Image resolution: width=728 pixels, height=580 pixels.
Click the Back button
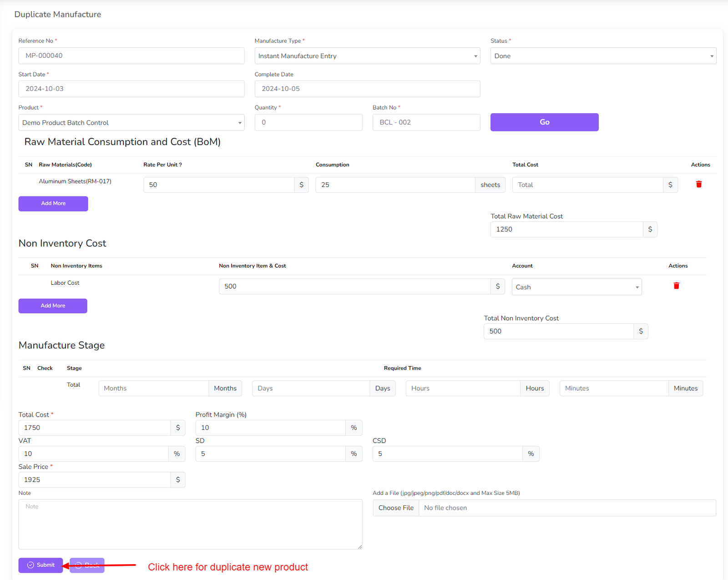pyautogui.click(x=87, y=565)
